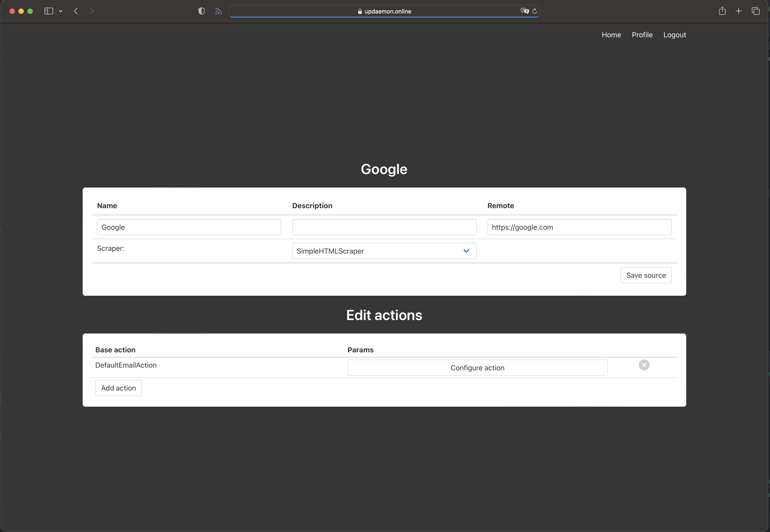The image size is (770, 532).
Task: Open the SimpleHTMLScraper dropdown
Action: pos(384,251)
